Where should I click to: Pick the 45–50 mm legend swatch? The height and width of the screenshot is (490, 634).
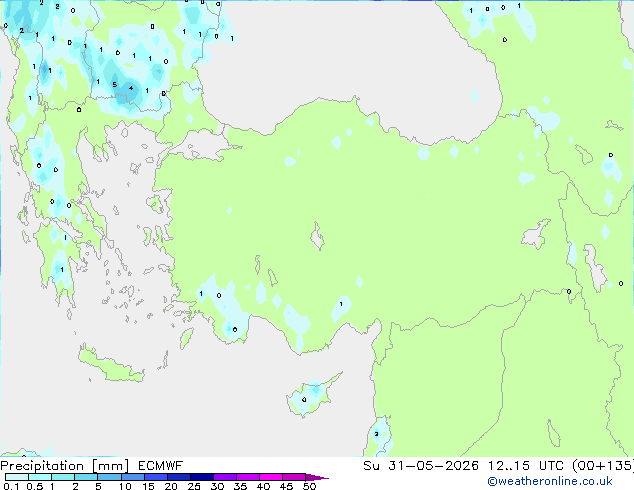[294, 477]
